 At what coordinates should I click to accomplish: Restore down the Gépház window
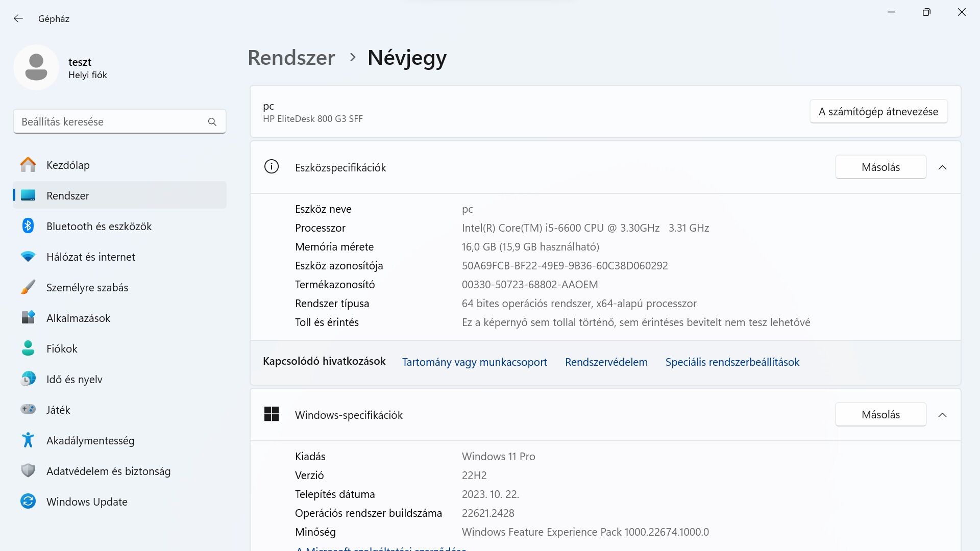(x=926, y=12)
